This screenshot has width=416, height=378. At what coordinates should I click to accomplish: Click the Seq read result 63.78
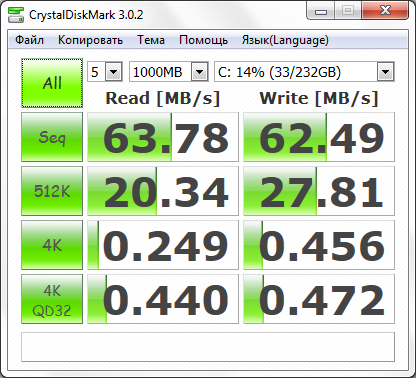pos(163,137)
